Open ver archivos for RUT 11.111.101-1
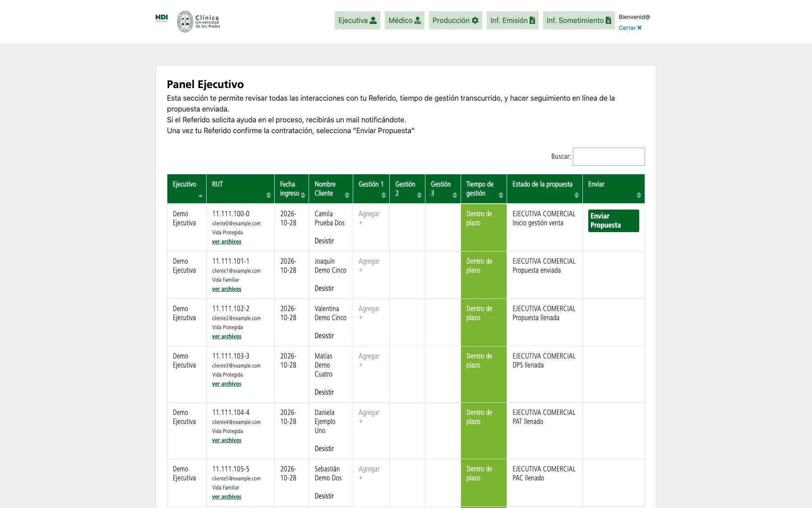The height and width of the screenshot is (508, 812). [226, 289]
